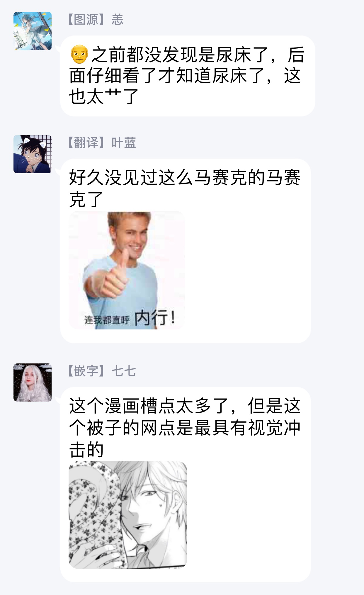Tap the 内行! large text on meme

click(155, 318)
